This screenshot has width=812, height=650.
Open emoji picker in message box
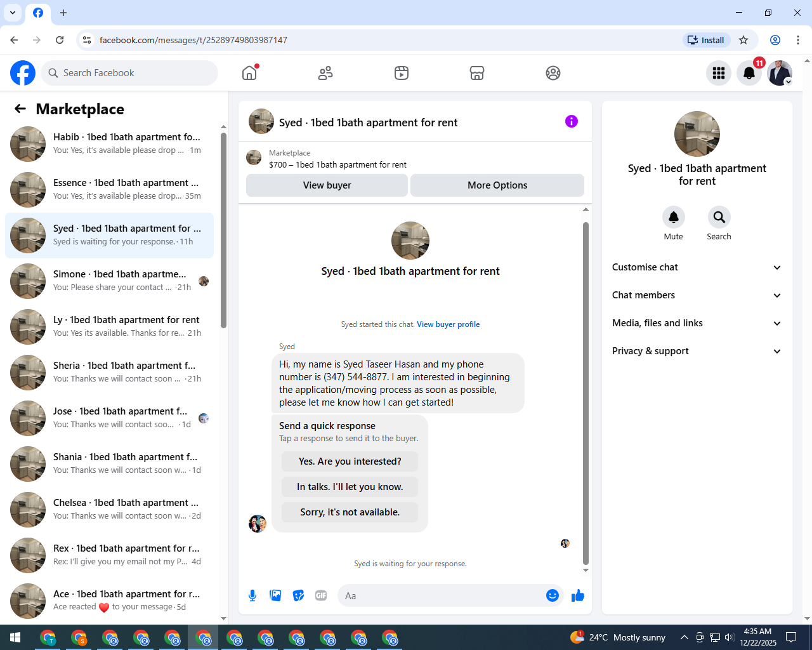[x=553, y=595]
